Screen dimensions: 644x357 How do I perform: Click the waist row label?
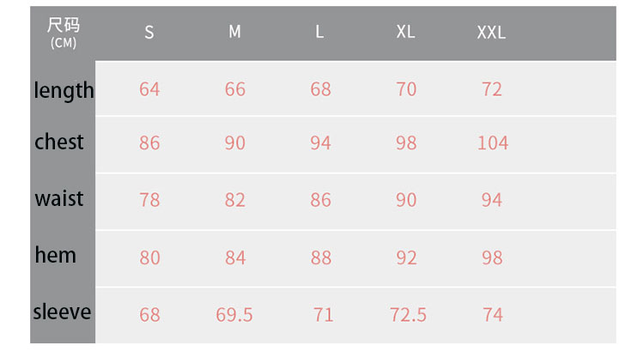coord(59,198)
